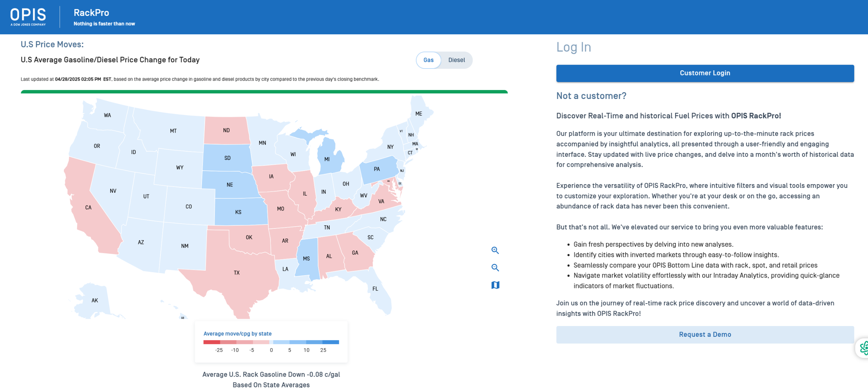Switch the price toggle to Diesel
This screenshot has width=868, height=388.
coord(456,60)
